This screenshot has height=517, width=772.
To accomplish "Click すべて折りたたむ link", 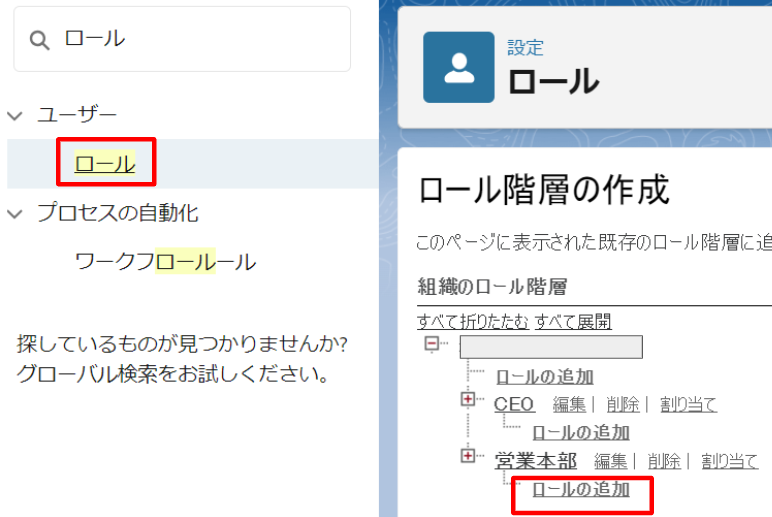I will click(x=473, y=322).
